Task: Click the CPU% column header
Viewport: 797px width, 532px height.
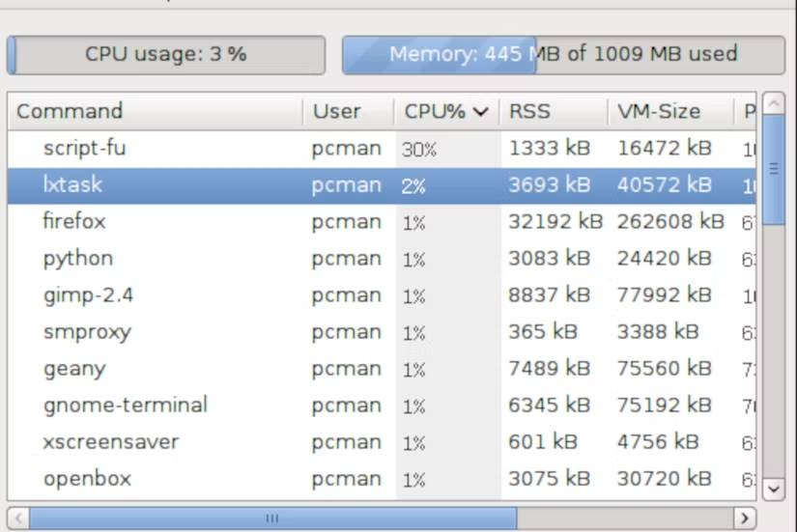Action: coord(446,111)
